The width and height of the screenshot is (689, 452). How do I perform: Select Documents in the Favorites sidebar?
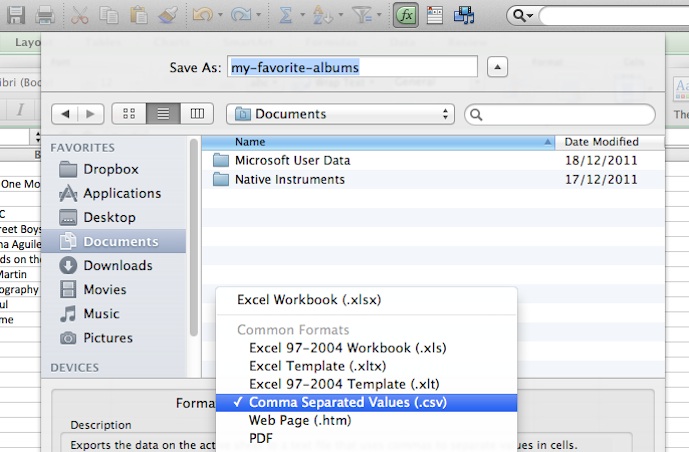(x=114, y=241)
